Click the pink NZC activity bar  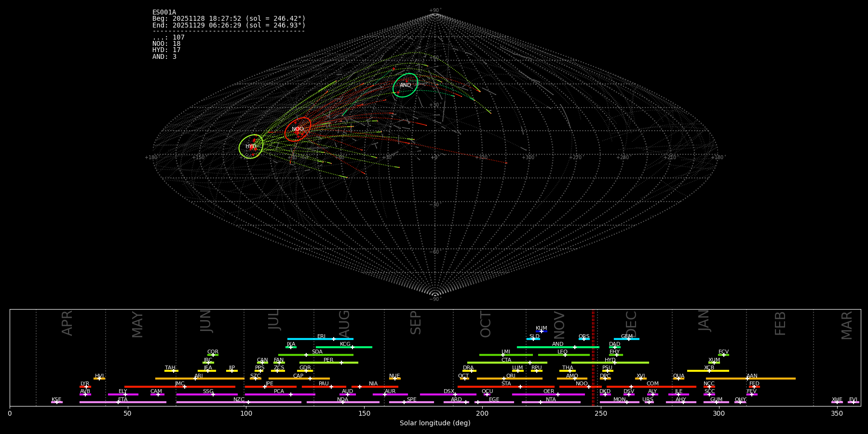tap(239, 402)
